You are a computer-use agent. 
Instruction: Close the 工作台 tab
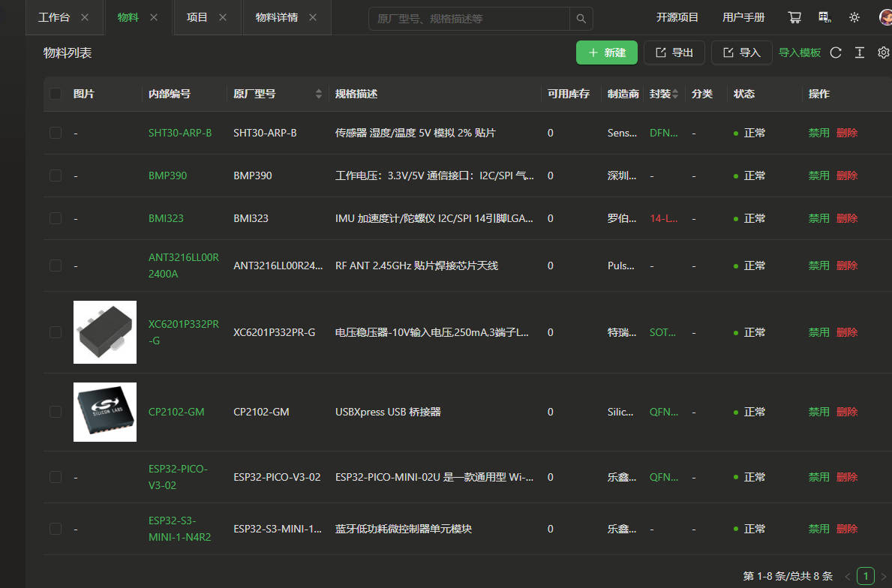(x=85, y=18)
